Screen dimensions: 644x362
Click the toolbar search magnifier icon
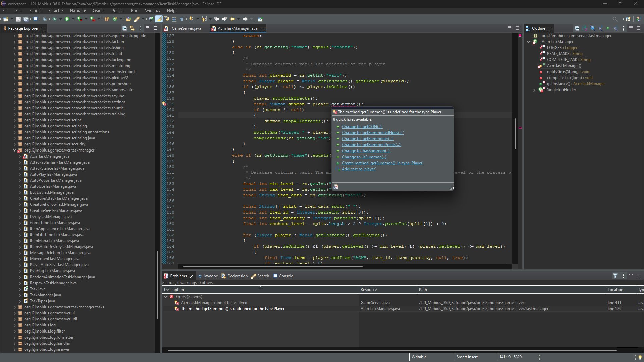click(x=615, y=19)
